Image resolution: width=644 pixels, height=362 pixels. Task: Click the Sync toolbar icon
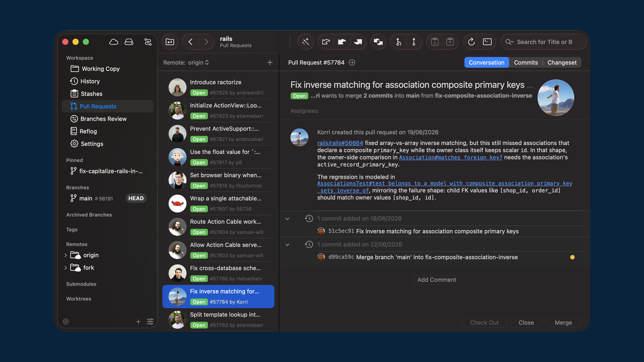pos(378,42)
